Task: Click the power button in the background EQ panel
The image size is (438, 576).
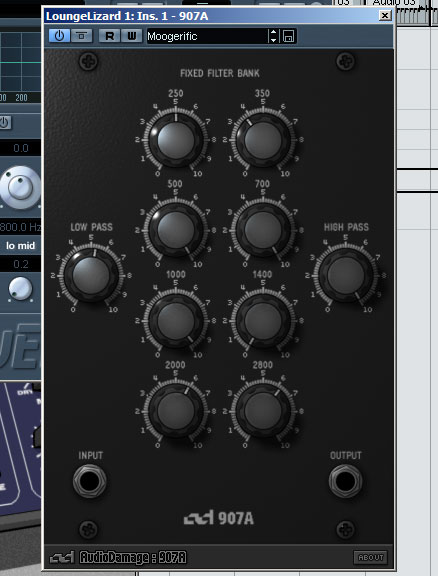Action: pos(4,122)
